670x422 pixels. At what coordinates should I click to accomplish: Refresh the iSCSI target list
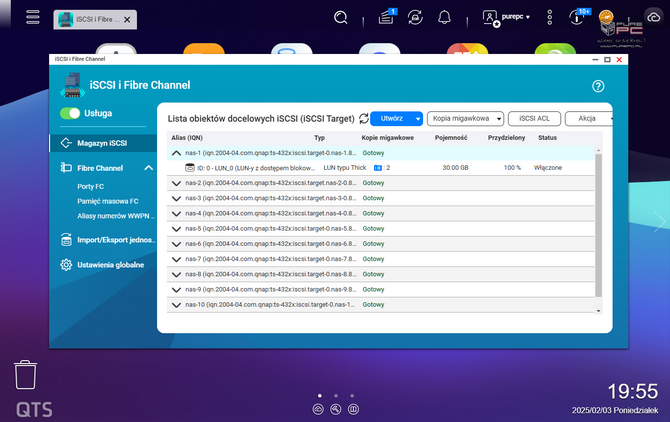pos(364,118)
